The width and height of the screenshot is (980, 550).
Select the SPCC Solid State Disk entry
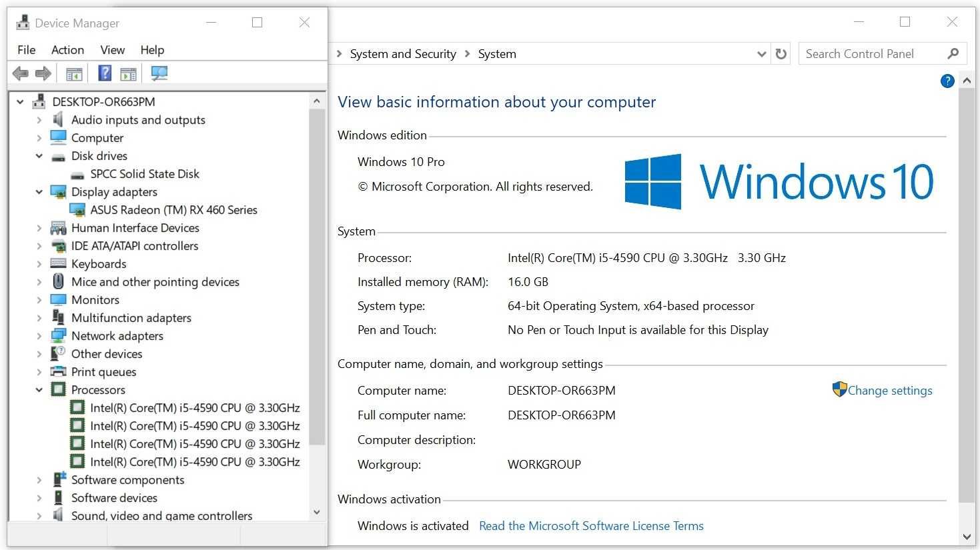tap(145, 174)
